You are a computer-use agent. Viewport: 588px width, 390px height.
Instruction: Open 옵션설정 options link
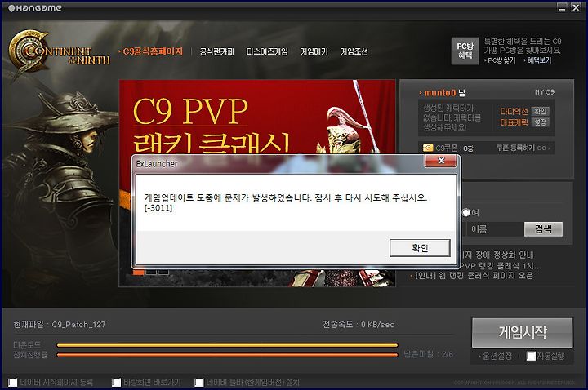tap(497, 357)
